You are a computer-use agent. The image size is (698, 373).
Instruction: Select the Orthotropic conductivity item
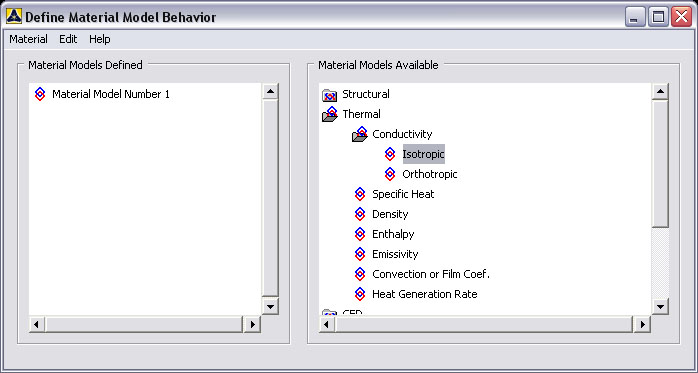[x=430, y=174]
